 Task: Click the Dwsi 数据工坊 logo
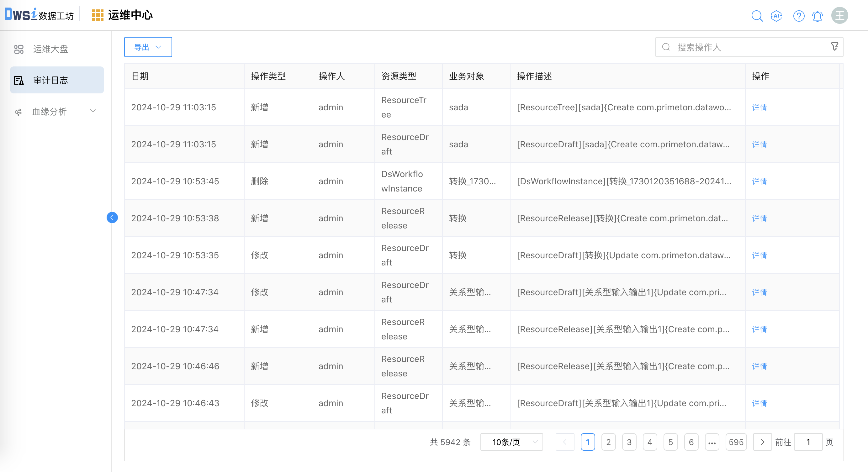pyautogui.click(x=39, y=15)
